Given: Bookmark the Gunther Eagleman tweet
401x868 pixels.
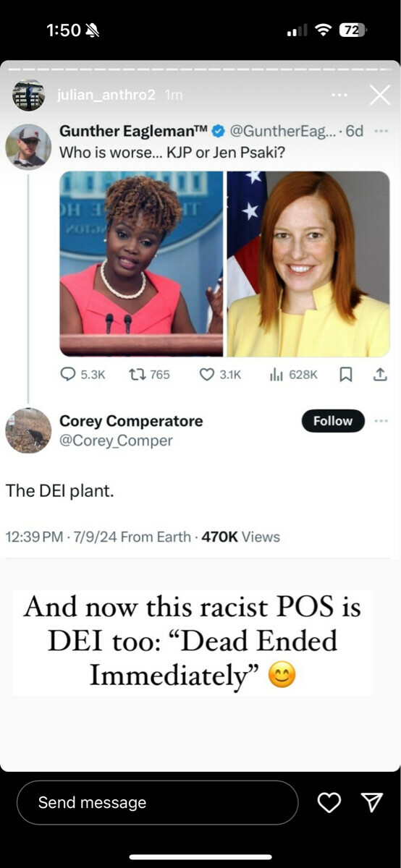Looking at the screenshot, I should 346,374.
